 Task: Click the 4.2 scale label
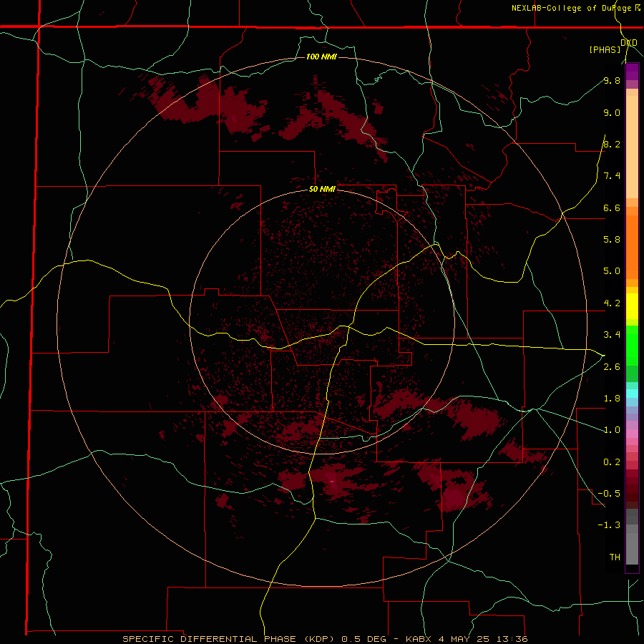tap(612, 303)
